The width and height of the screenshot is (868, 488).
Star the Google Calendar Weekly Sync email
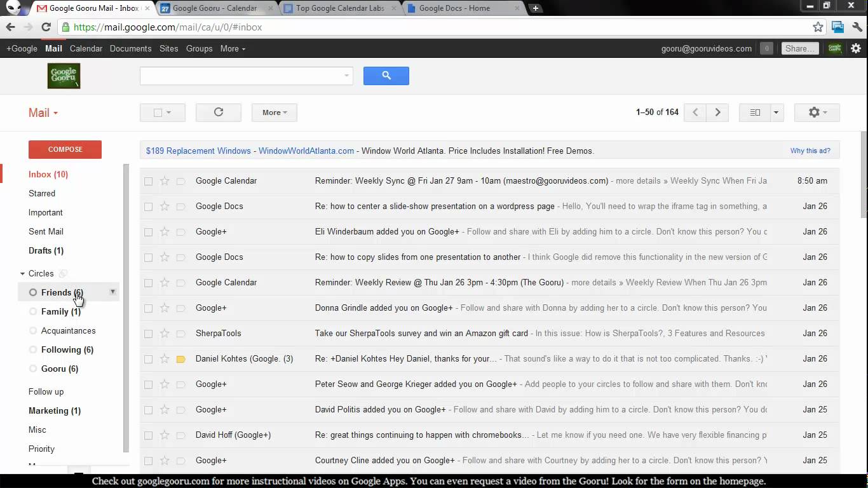pos(165,181)
